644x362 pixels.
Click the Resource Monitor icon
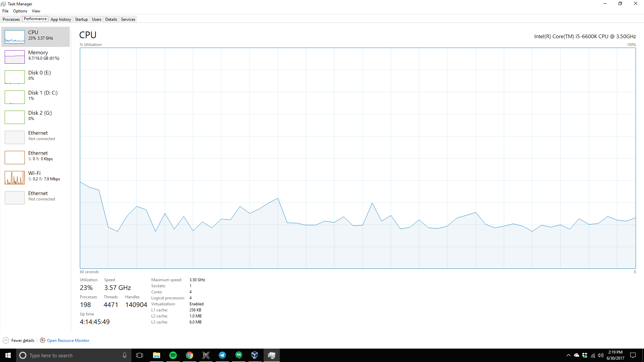[x=43, y=340]
